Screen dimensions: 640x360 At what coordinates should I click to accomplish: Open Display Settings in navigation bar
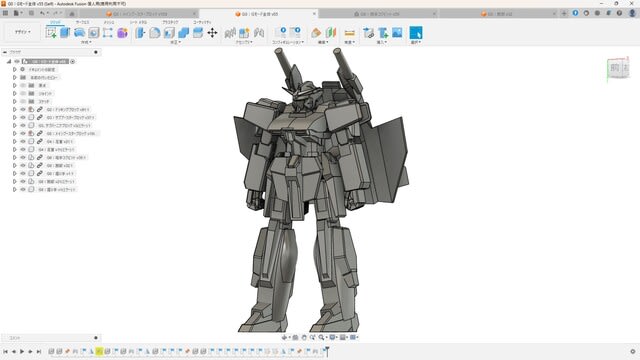333,337
